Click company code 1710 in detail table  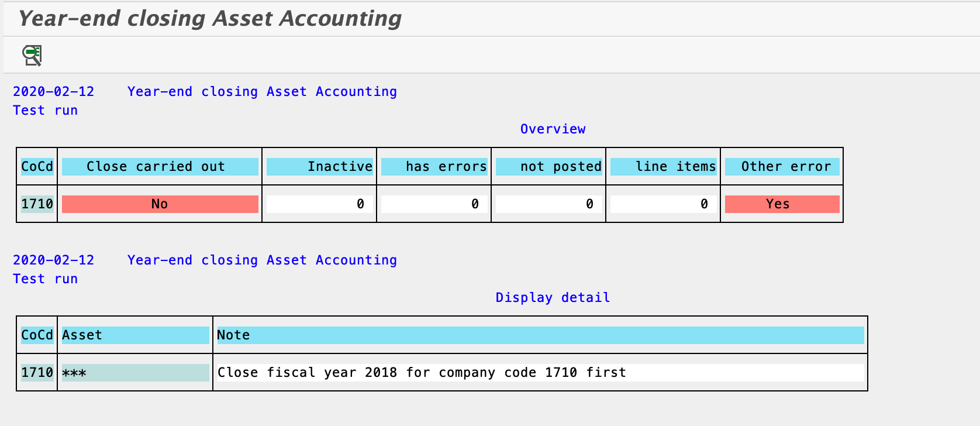(37, 373)
